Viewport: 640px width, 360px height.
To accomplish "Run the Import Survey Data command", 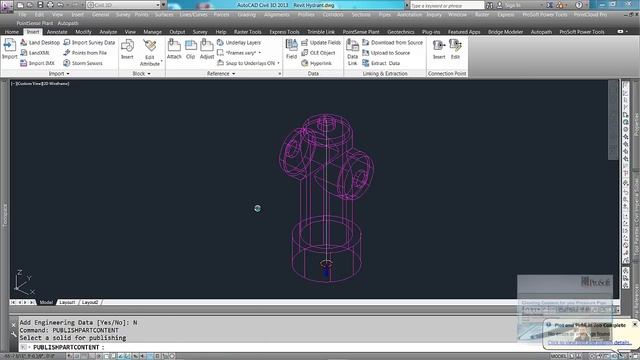I will click(x=89, y=42).
